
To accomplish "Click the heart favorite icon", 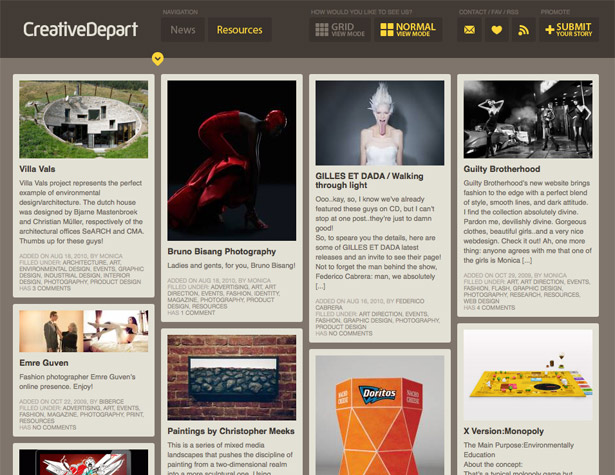I will click(497, 30).
